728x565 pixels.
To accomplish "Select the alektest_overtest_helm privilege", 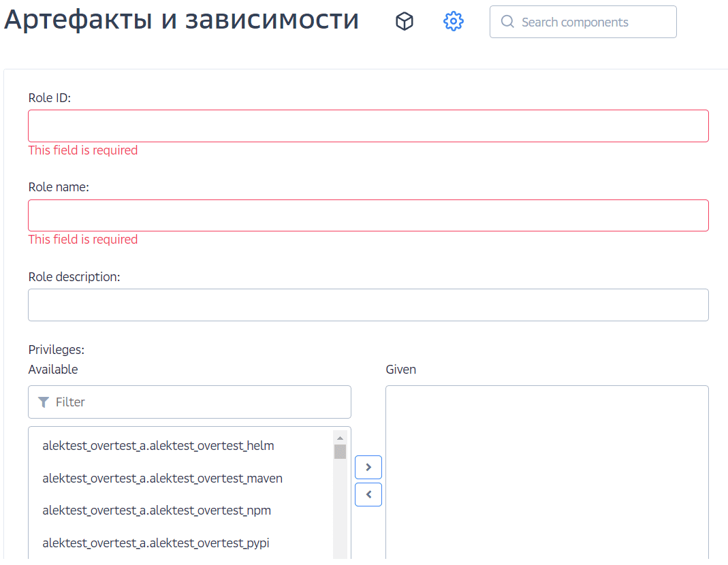I will (158, 447).
